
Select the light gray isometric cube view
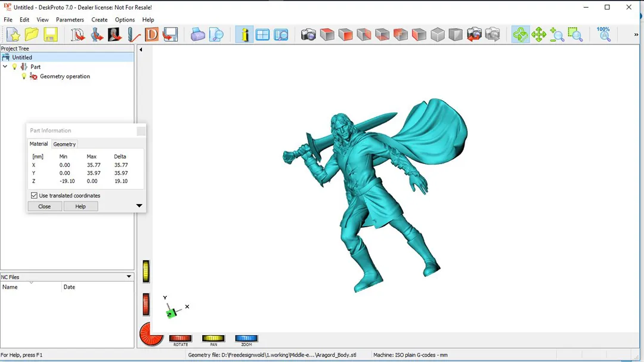pyautogui.click(x=438, y=35)
